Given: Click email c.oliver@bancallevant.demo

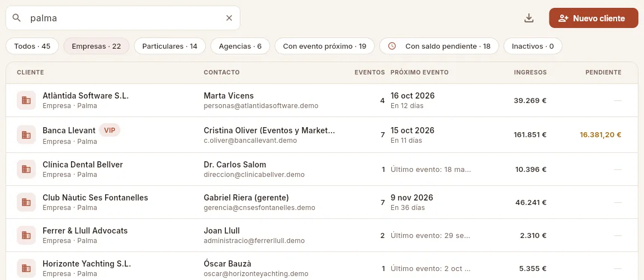Looking at the screenshot, I should point(250,140).
